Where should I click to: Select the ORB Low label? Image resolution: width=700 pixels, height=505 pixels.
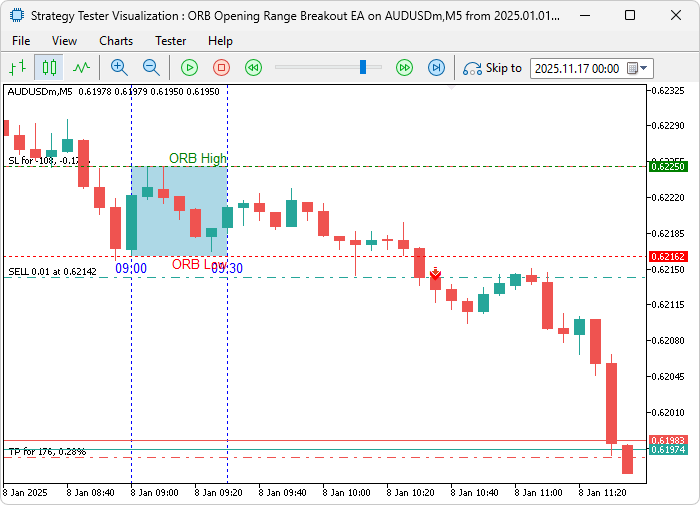tap(199, 264)
